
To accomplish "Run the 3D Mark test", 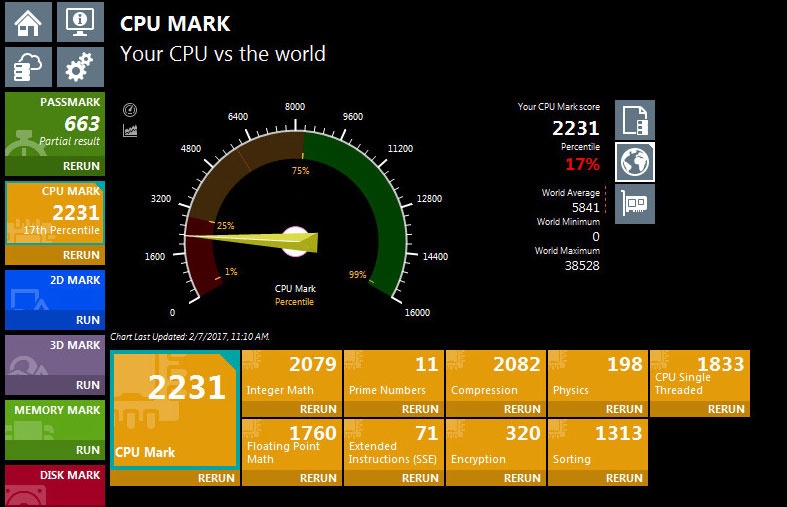I will tap(87, 385).
